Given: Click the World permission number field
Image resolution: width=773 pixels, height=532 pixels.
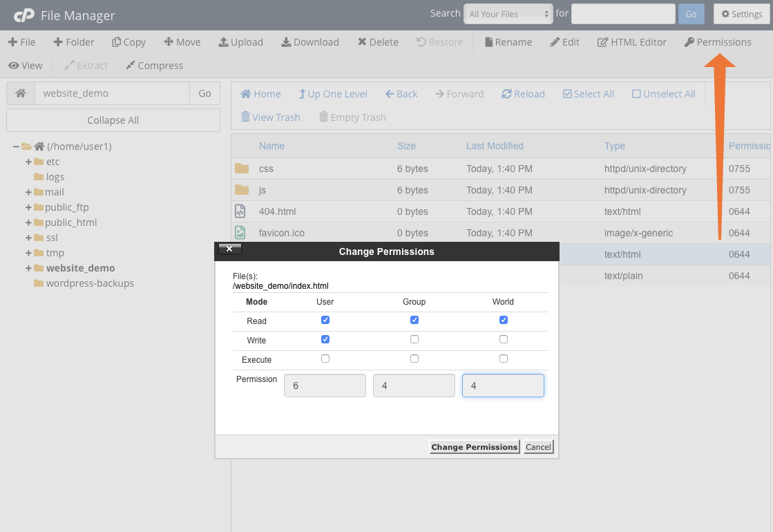Looking at the screenshot, I should click(503, 386).
